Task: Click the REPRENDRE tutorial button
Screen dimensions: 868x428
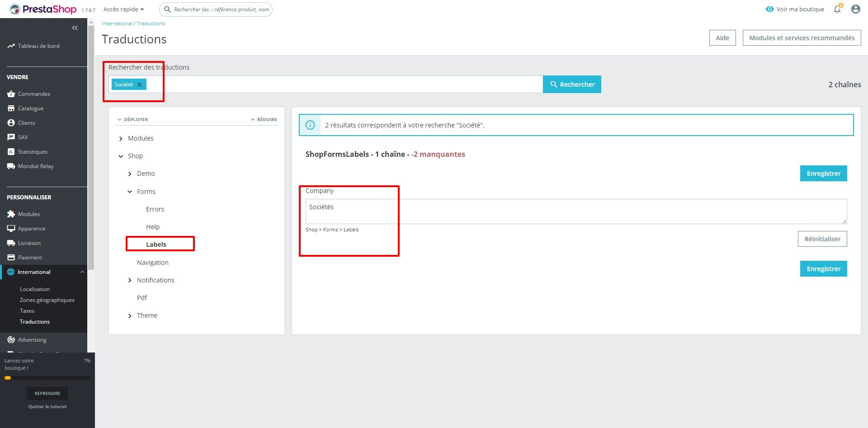Action: (x=47, y=393)
